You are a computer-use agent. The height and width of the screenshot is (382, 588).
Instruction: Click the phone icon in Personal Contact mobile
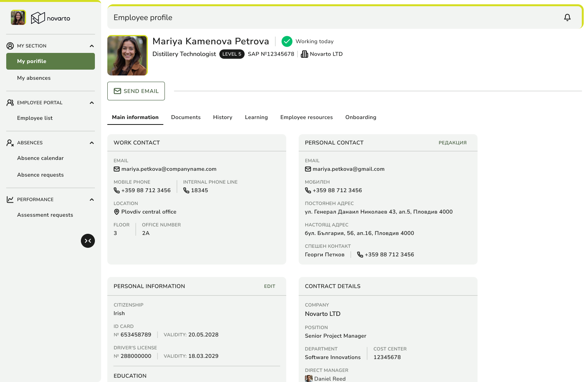click(308, 191)
